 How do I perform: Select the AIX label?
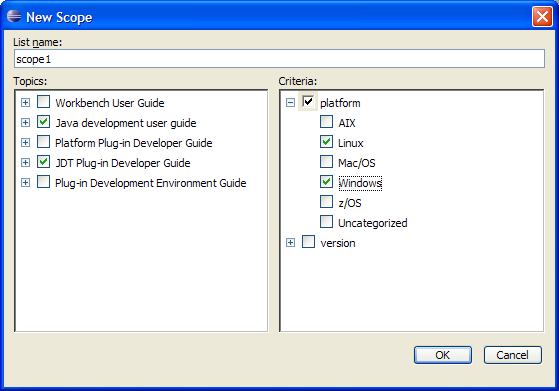(x=347, y=123)
